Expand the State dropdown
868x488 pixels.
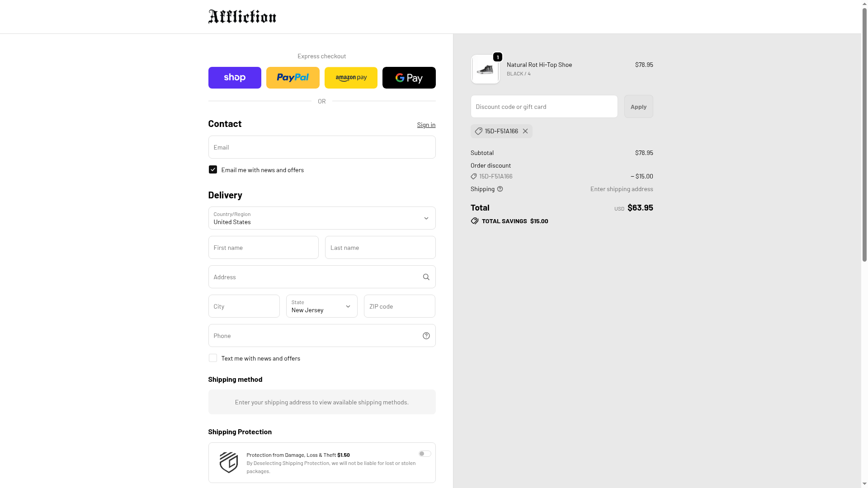coord(321,306)
